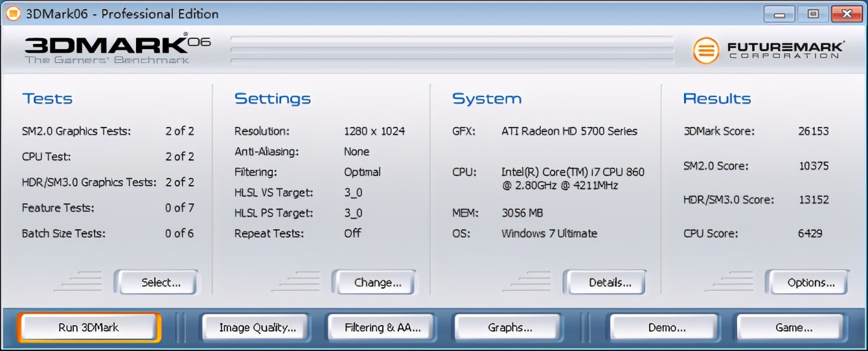
Task: Open the Image Quality... tool
Action: (x=257, y=328)
